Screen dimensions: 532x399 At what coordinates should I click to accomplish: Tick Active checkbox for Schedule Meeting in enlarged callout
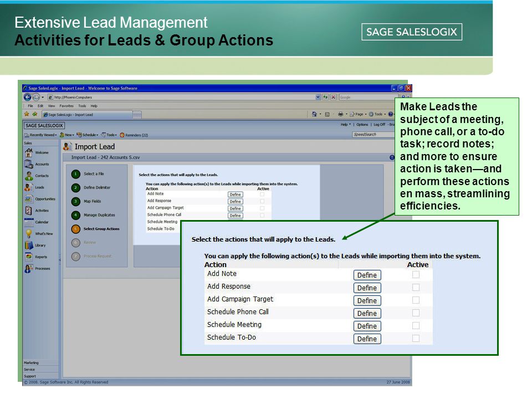coord(416,326)
